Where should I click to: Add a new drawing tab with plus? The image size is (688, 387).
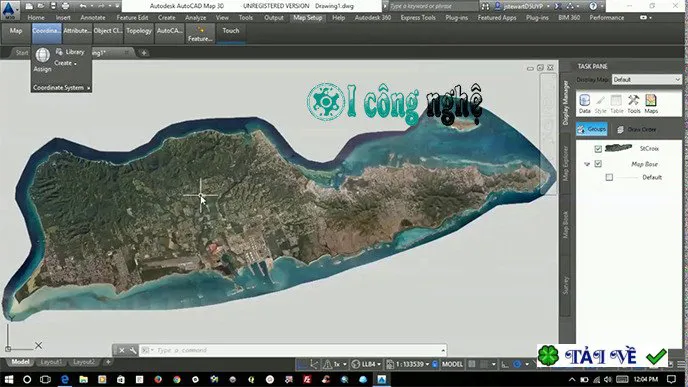point(144,53)
